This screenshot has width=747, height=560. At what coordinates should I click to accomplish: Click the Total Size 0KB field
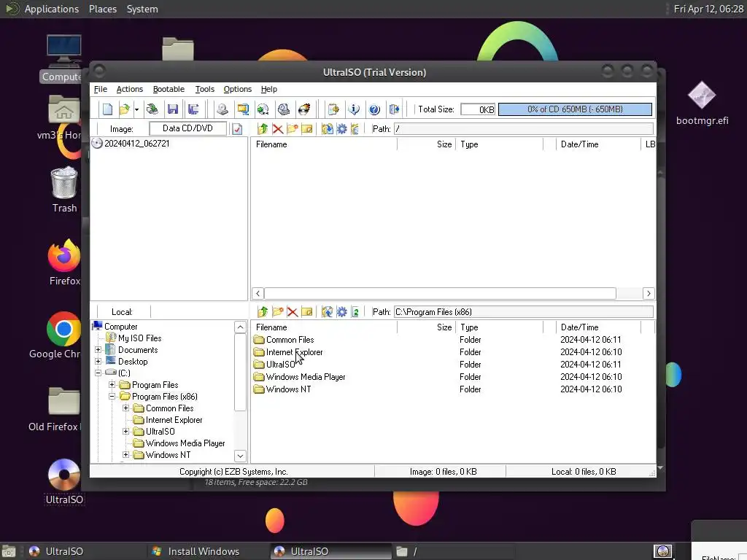[x=479, y=109]
